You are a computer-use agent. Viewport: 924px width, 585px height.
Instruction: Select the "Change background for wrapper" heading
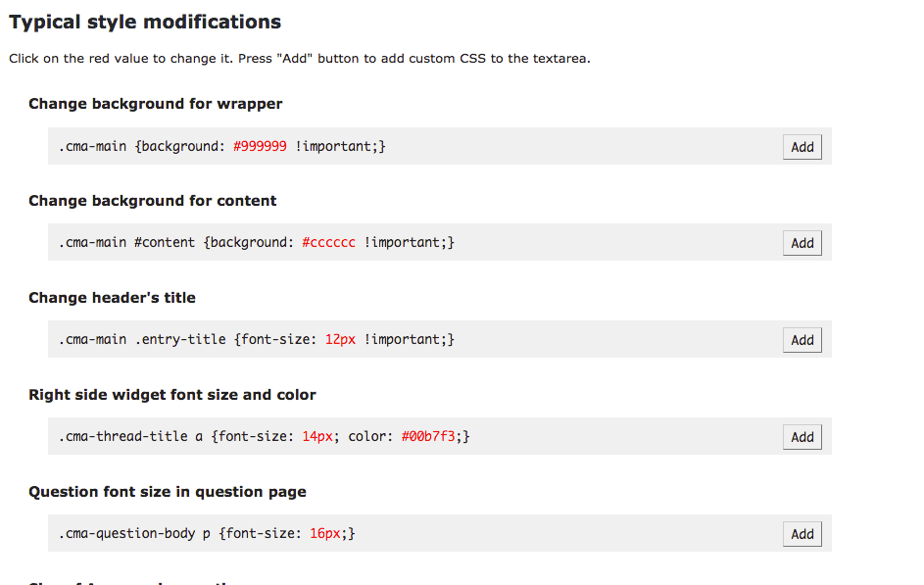155,104
